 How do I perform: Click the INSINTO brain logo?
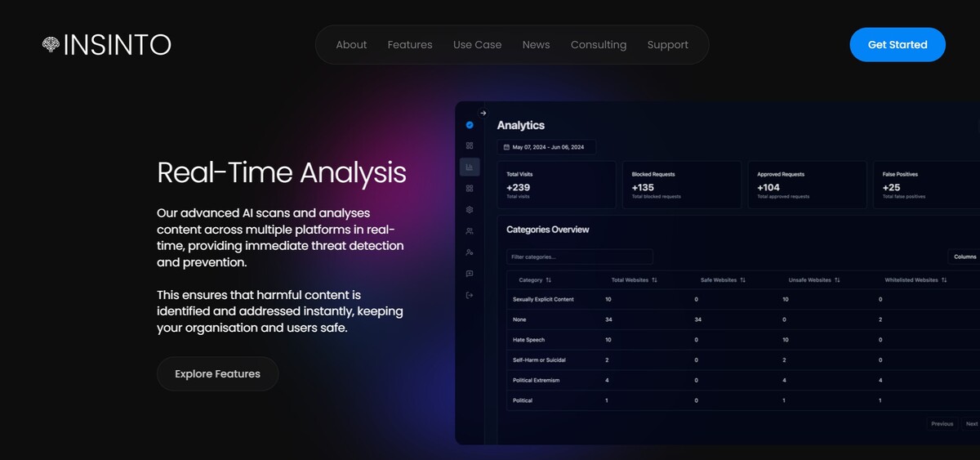pos(51,45)
